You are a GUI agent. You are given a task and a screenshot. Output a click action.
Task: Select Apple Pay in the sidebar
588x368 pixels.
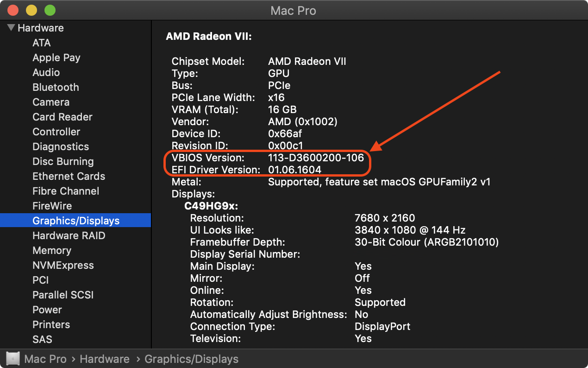(56, 57)
